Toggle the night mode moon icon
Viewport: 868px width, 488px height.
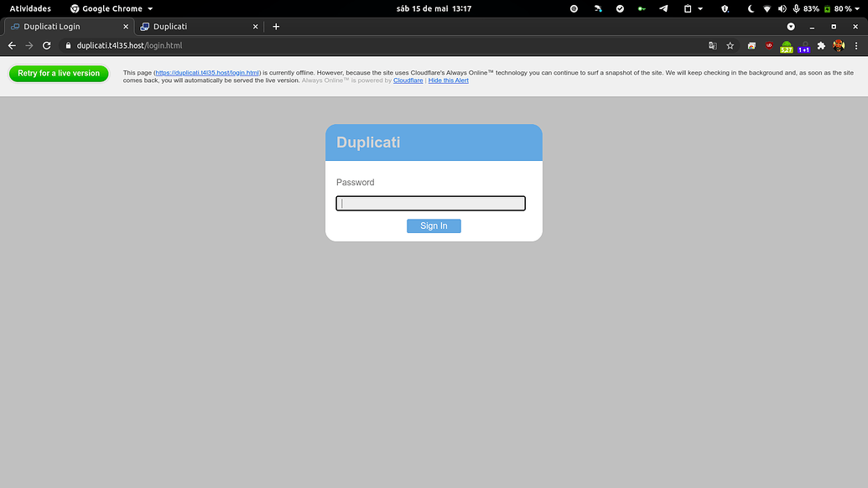coord(751,9)
